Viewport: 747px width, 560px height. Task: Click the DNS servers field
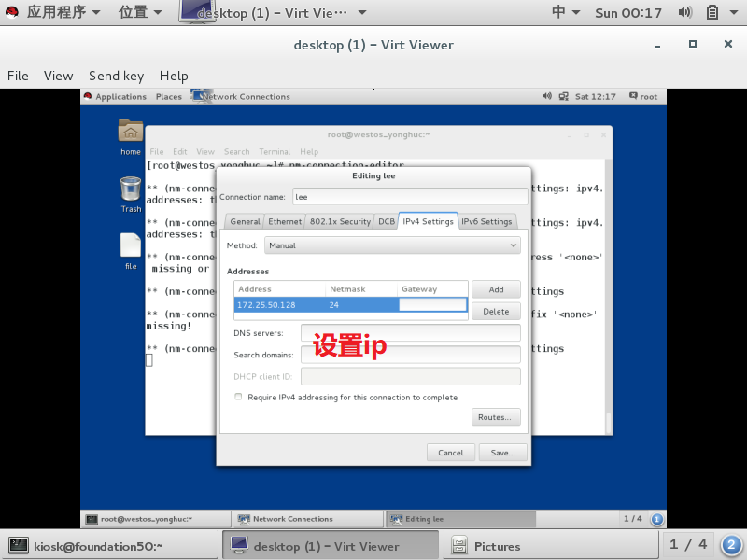pos(411,333)
